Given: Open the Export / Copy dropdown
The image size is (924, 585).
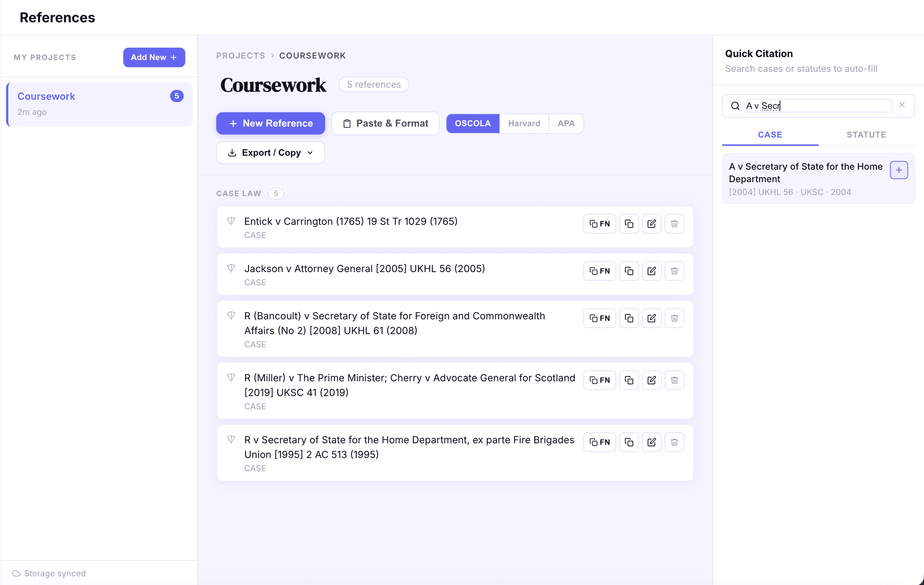Looking at the screenshot, I should coord(270,153).
